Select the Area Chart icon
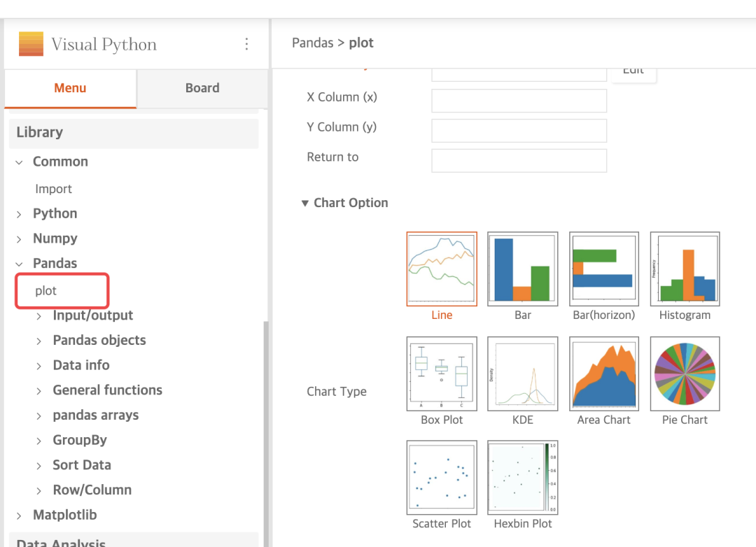The width and height of the screenshot is (756, 547). pyautogui.click(x=603, y=374)
